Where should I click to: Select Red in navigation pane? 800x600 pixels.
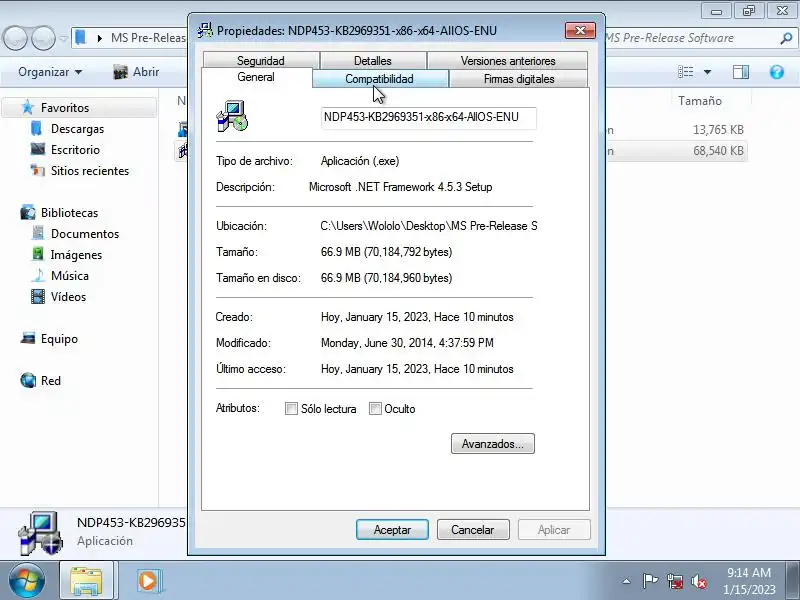pos(51,381)
